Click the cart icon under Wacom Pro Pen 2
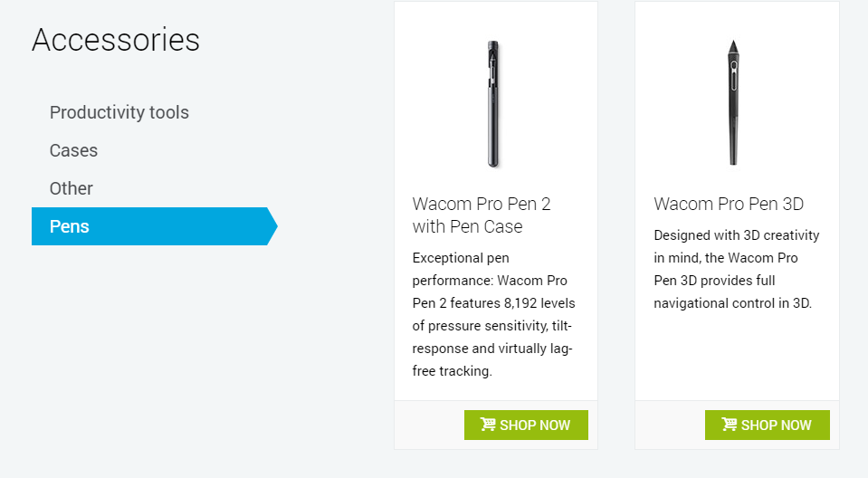868x478 pixels. click(488, 425)
